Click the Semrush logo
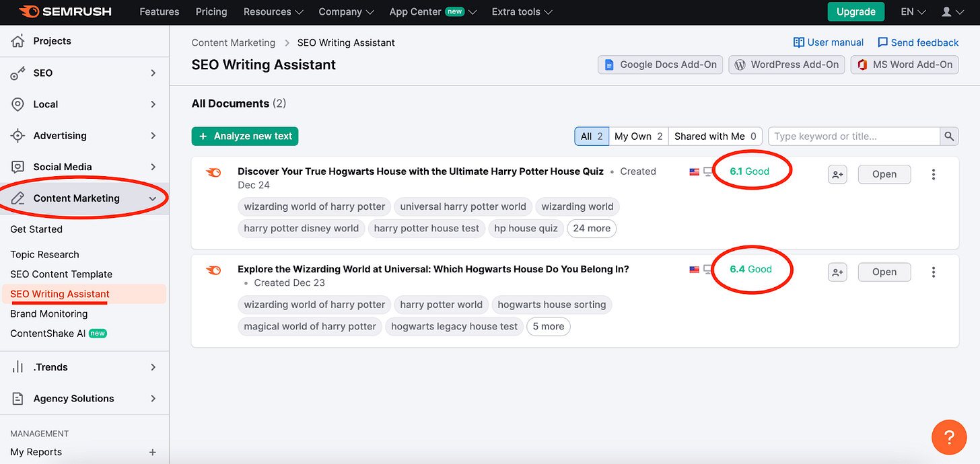The image size is (980, 464). (x=65, y=11)
